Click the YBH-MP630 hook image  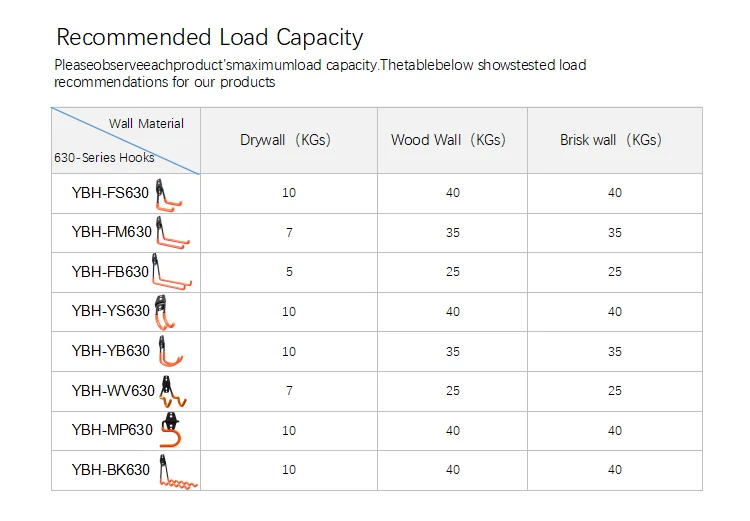click(173, 430)
